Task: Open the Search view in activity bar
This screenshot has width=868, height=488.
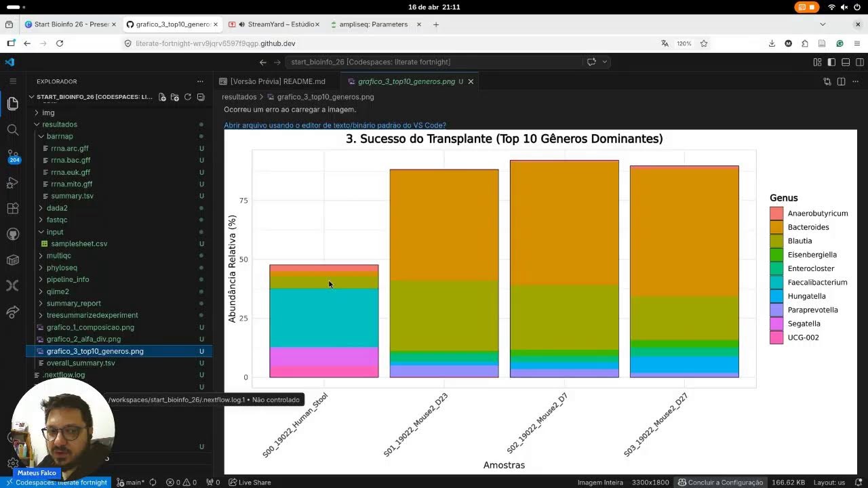Action: (x=12, y=129)
